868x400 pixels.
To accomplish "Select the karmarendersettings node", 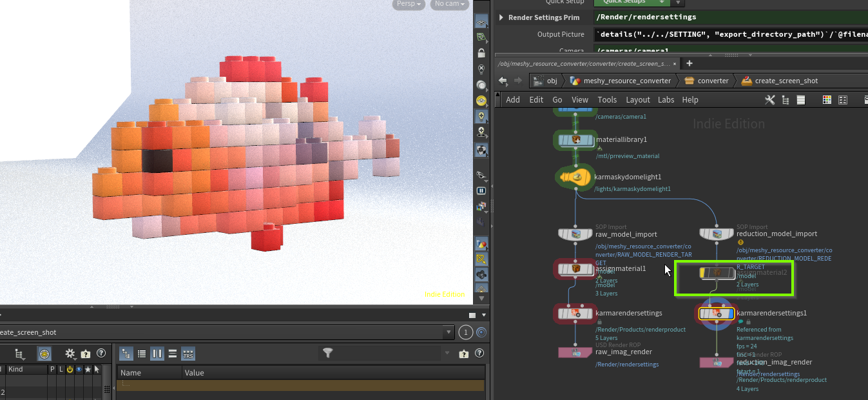I will click(x=574, y=314).
